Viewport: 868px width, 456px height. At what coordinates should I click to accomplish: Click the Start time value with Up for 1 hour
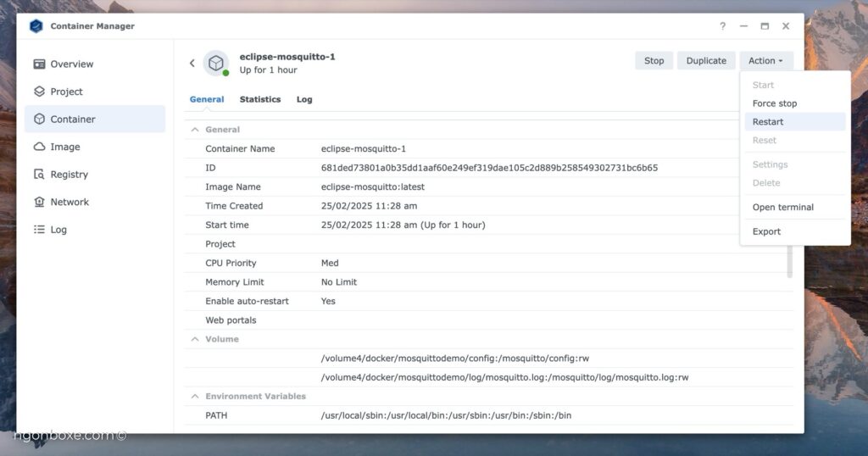tap(403, 225)
